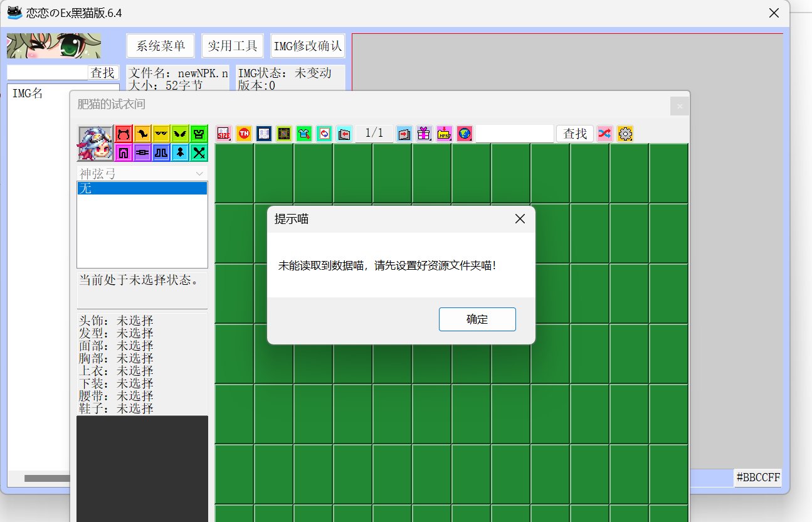Open the 实用工具 menu button
Screen dimensions: 812x522
(x=233, y=46)
